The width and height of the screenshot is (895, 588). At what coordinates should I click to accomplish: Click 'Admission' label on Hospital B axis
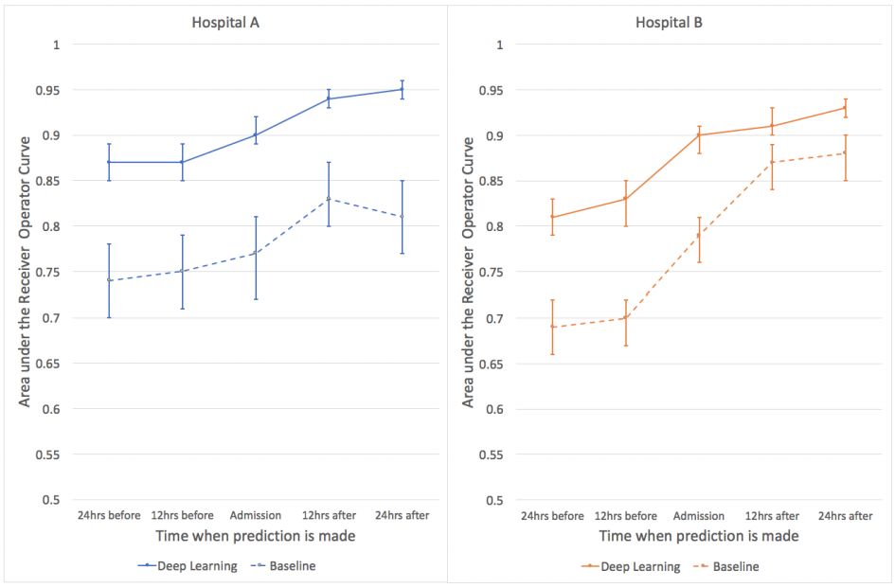click(x=699, y=516)
